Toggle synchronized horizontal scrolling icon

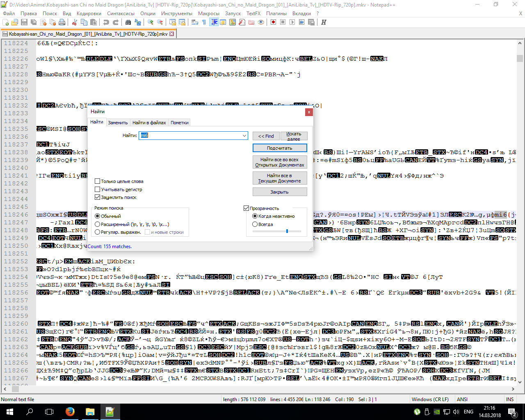point(182,22)
